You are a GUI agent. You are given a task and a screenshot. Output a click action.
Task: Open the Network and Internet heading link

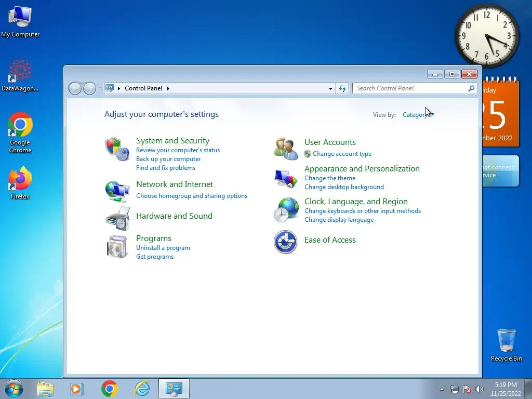(175, 184)
